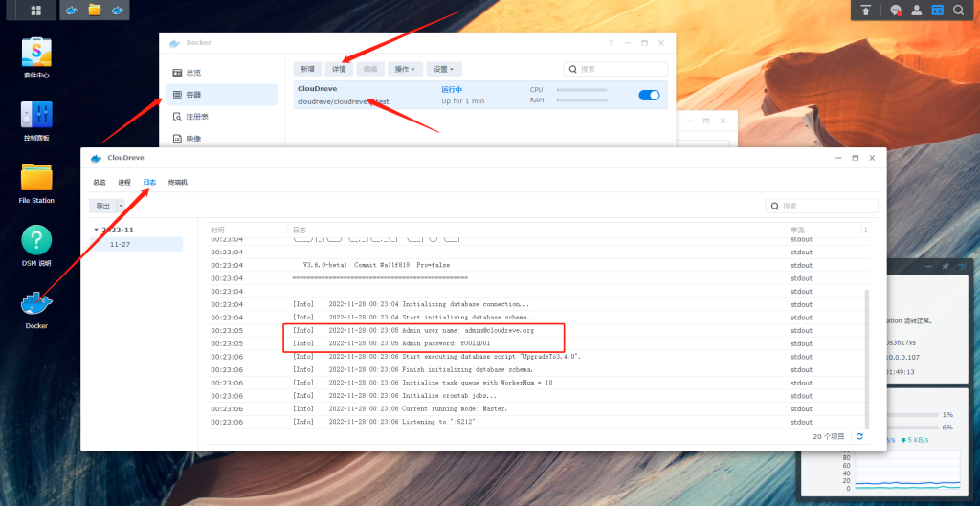Switch to the 日志 tab
This screenshot has height=506, width=980.
(x=149, y=183)
